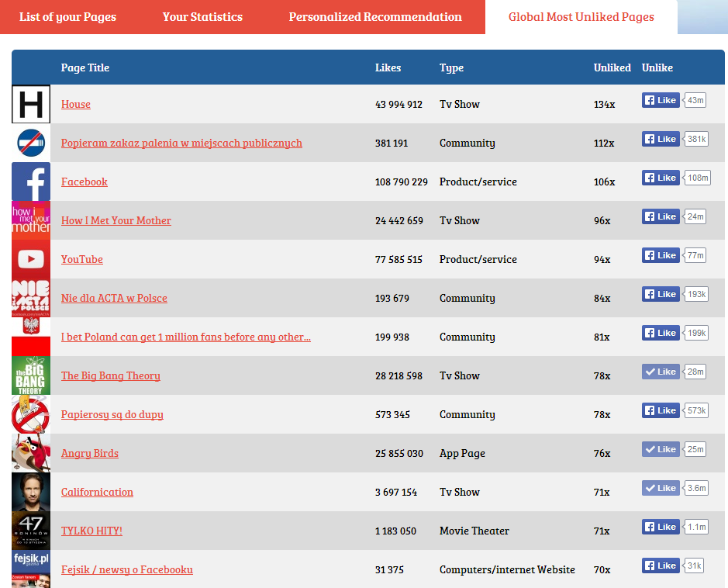The width and height of the screenshot is (728, 588).
Task: Open the YouTube page link
Action: pos(81,259)
